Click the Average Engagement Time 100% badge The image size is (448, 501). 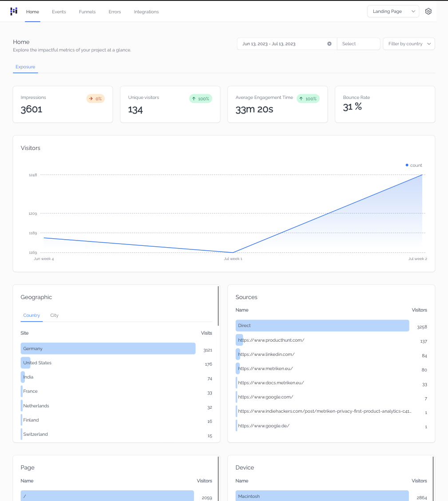(x=308, y=99)
